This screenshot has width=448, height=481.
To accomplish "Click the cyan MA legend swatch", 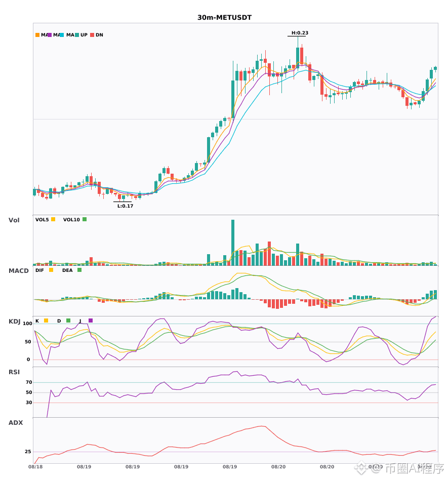I will 62,35.
